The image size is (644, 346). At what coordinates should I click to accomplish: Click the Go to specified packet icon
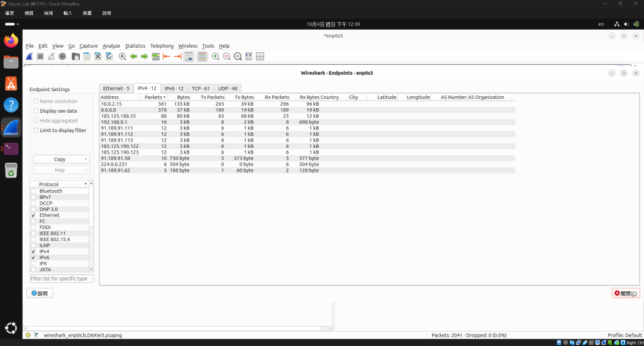click(x=156, y=56)
